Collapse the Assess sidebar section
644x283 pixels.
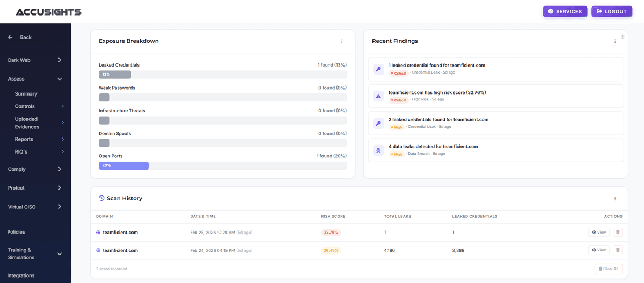60,79
